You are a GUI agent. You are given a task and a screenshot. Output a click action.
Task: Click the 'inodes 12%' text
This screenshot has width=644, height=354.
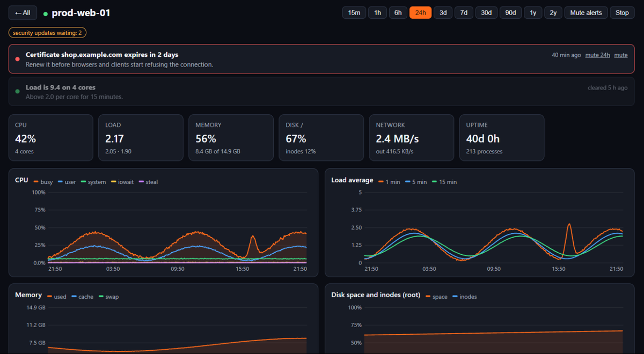(x=301, y=152)
